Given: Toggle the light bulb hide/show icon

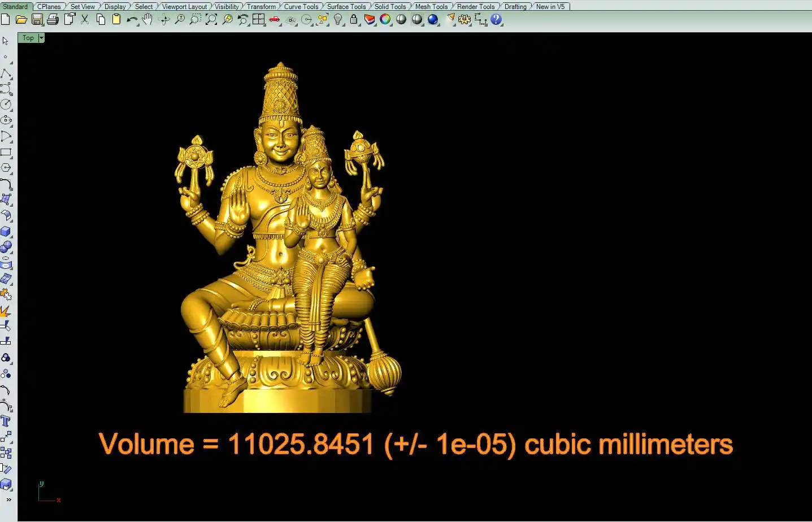Looking at the screenshot, I should (x=338, y=20).
